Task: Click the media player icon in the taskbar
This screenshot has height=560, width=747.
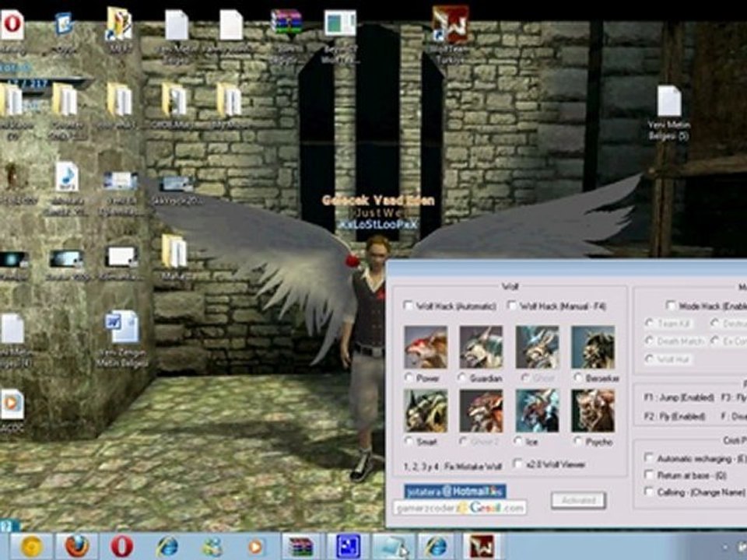Action: 256,547
